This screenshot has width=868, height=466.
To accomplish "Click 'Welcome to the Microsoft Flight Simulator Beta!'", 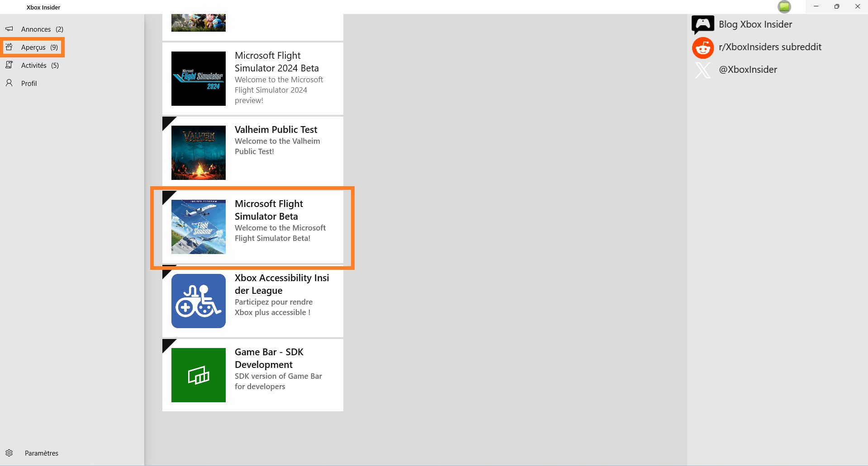I will click(x=280, y=233).
